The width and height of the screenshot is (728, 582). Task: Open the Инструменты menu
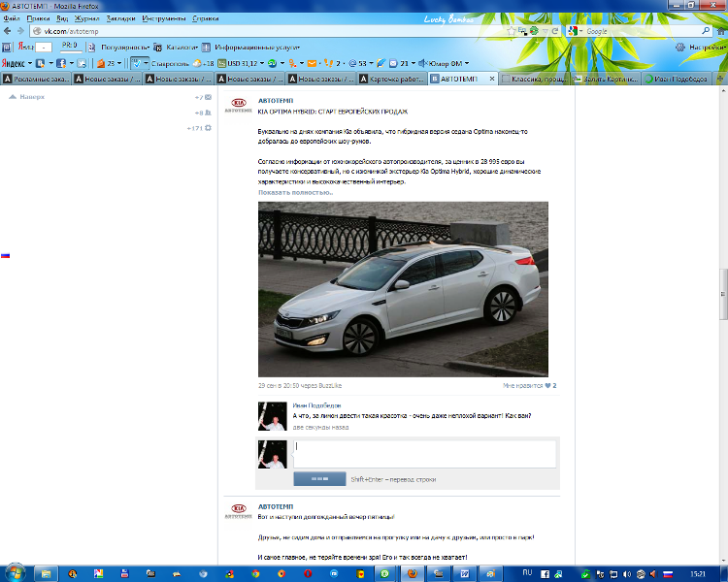(x=164, y=18)
